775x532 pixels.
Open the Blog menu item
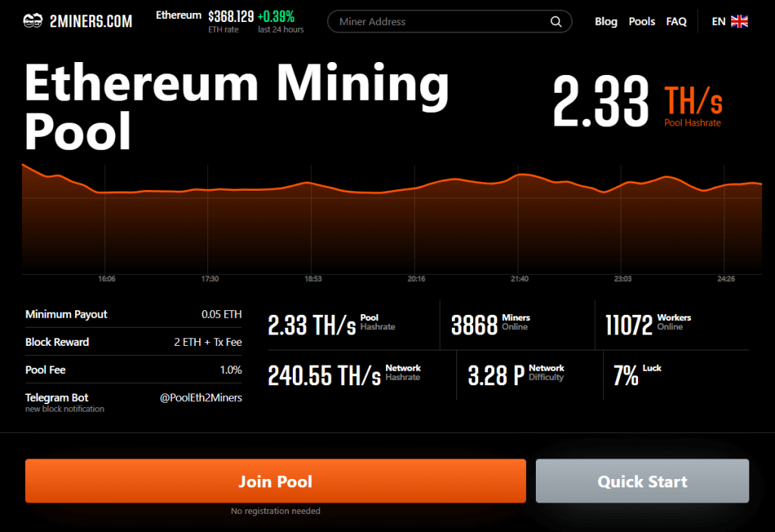coord(605,21)
